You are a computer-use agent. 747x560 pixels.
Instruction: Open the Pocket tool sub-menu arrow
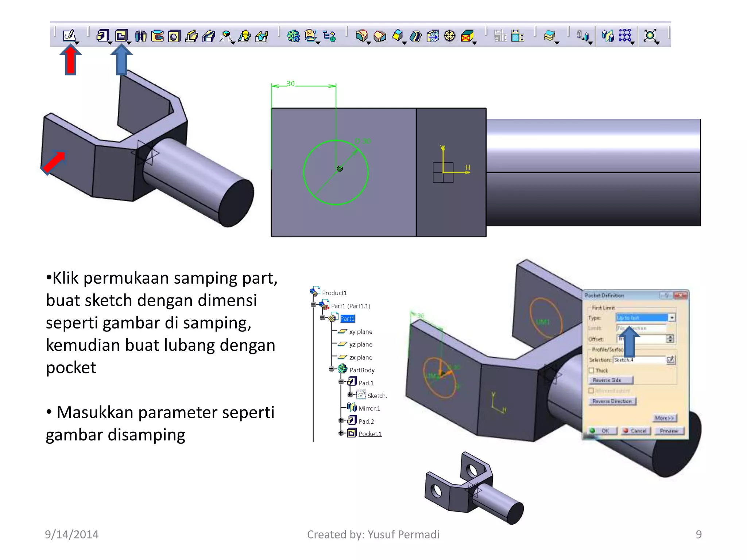129,43
